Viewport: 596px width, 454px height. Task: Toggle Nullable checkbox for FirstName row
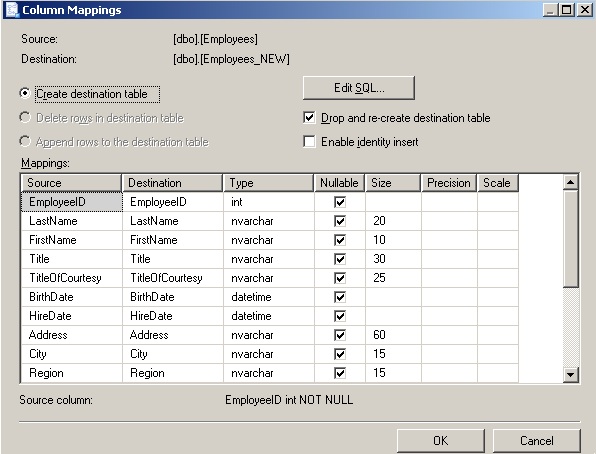(x=340, y=240)
